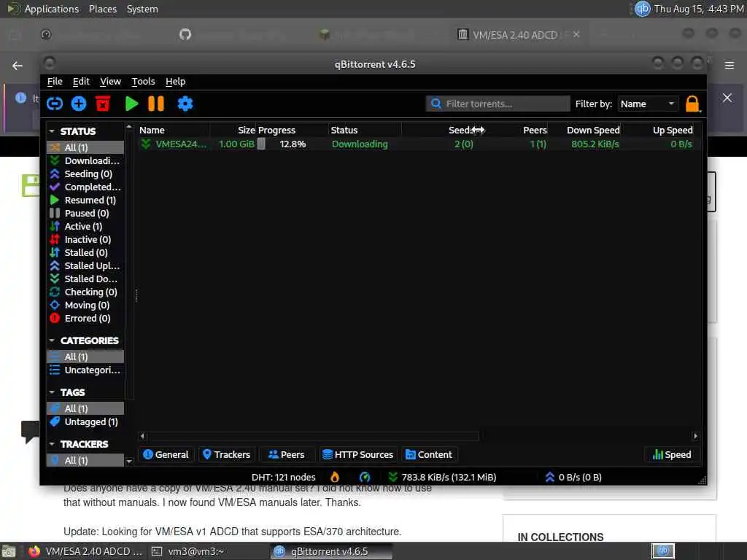Viewport: 747px width, 560px height.
Task: Collapse the STATUS section
Action: 52,131
